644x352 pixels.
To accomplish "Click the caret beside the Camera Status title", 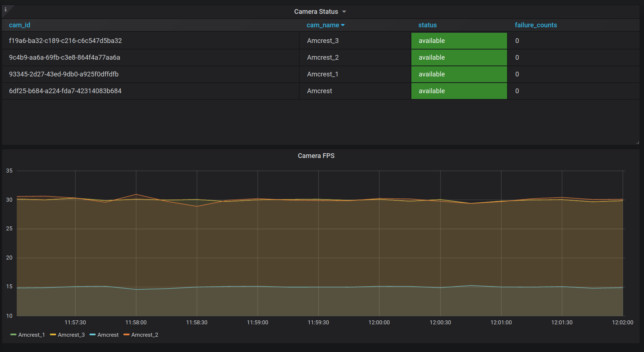I will point(344,12).
